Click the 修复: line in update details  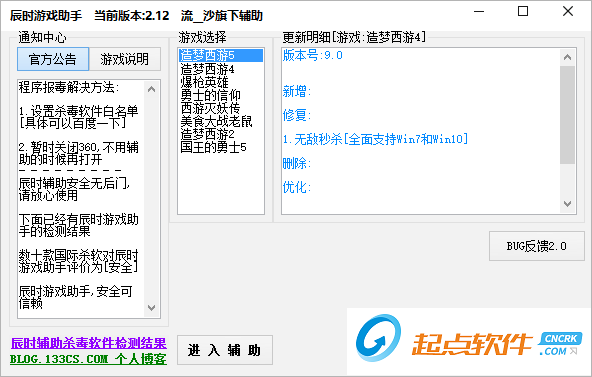tap(297, 115)
